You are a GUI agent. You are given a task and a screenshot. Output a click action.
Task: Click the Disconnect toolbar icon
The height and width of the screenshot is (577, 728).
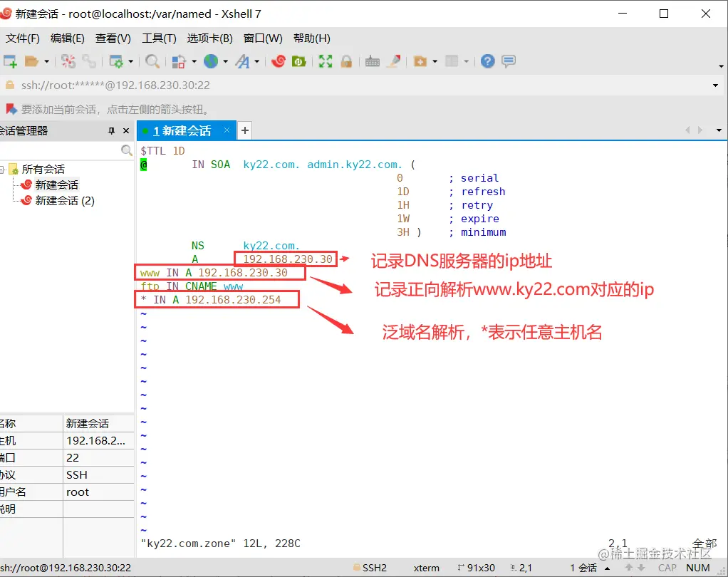pos(68,61)
